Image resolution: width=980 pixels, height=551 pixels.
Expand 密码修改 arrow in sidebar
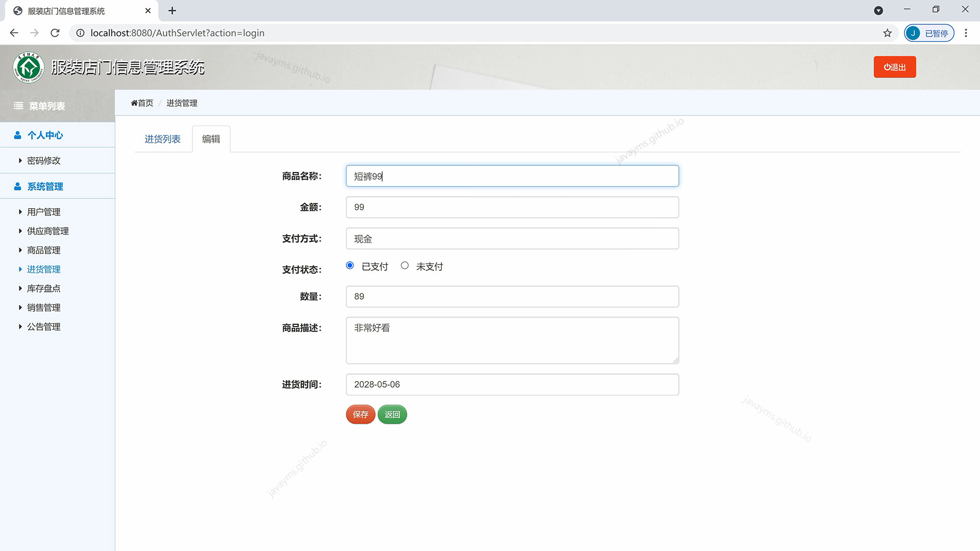pyautogui.click(x=20, y=161)
